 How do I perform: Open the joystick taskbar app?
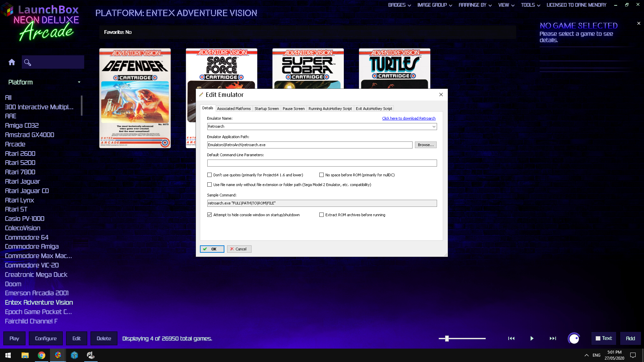(91, 355)
